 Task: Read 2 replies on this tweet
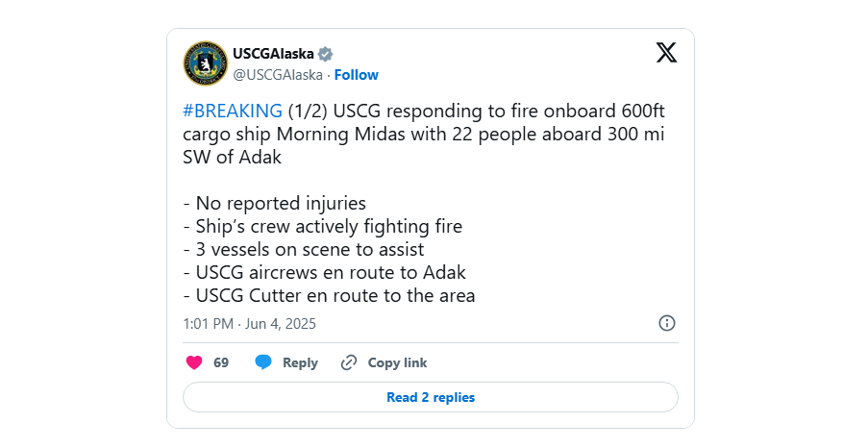coord(431,397)
